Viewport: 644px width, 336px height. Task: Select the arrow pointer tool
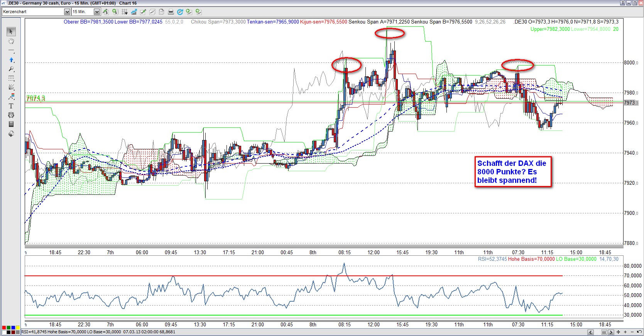(11, 32)
